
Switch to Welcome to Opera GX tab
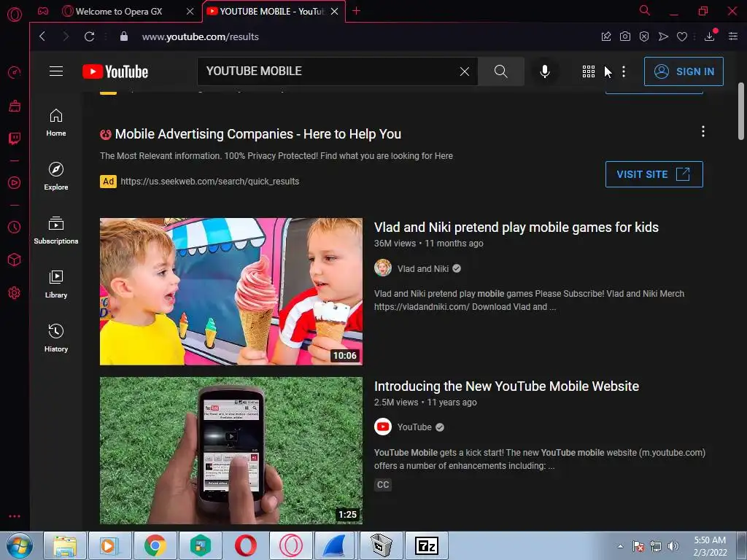pyautogui.click(x=119, y=11)
